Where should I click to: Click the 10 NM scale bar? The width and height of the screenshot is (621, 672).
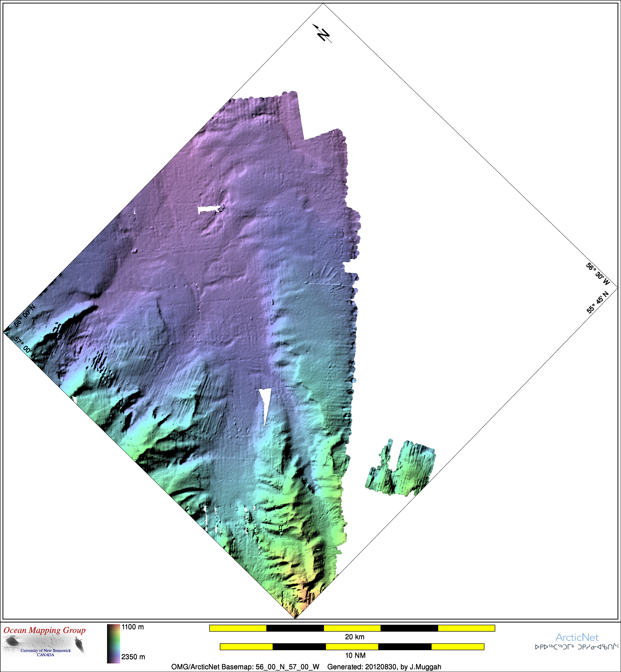[x=352, y=646]
